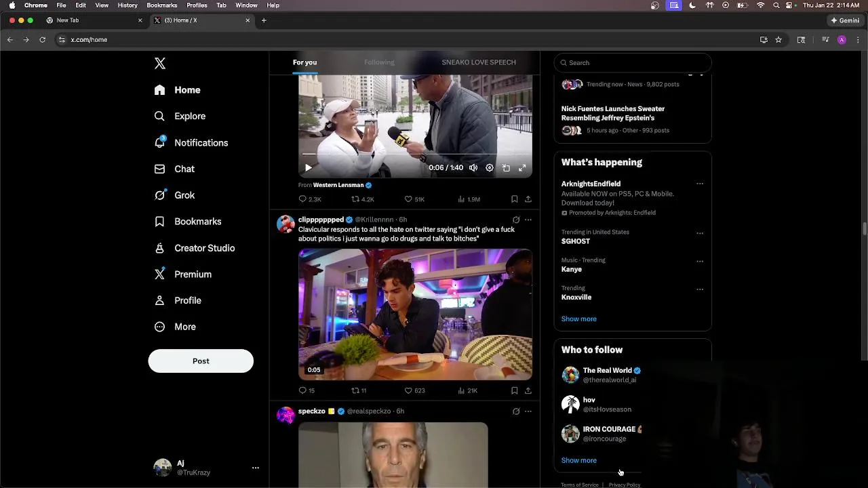Open the Bookmarks menu in menu bar
The width and height of the screenshot is (868, 488).
tap(161, 5)
